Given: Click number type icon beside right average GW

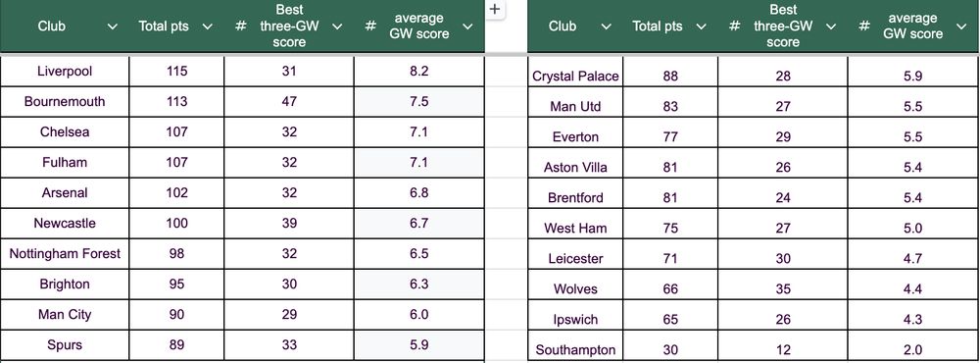Looking at the screenshot, I should 864,26.
